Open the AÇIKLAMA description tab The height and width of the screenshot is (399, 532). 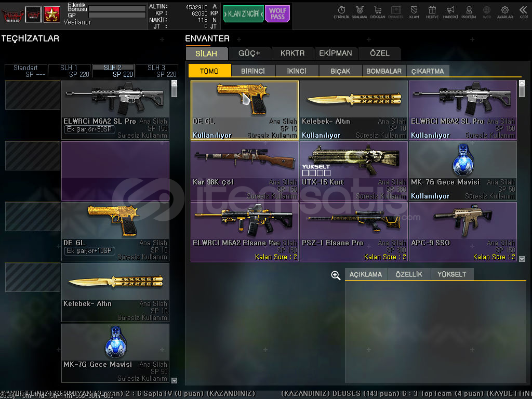(366, 274)
